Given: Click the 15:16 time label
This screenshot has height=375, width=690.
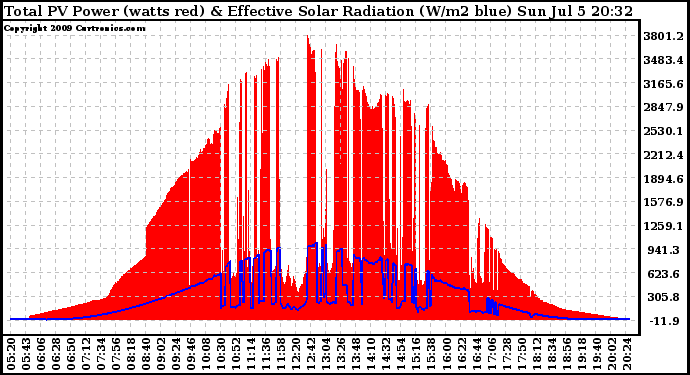Looking at the screenshot, I should pyautogui.click(x=416, y=354).
